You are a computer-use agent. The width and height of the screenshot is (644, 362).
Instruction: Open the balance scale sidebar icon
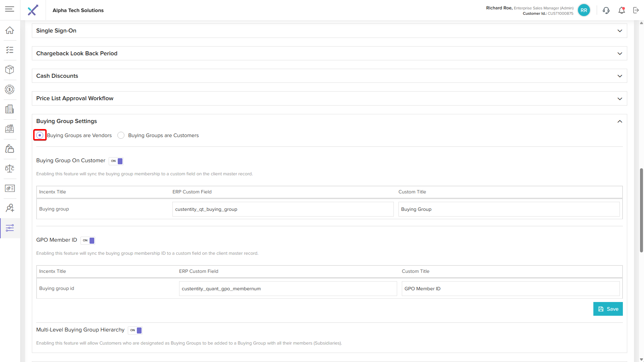(x=10, y=169)
